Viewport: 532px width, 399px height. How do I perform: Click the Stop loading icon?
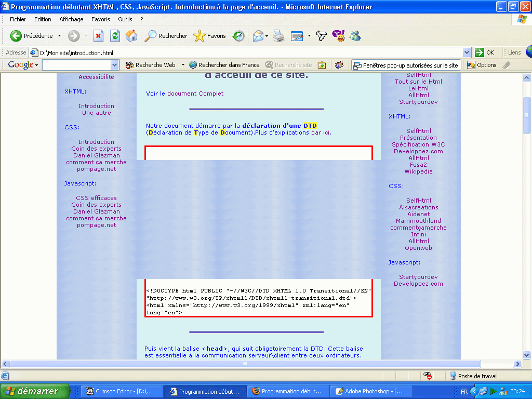98,36
